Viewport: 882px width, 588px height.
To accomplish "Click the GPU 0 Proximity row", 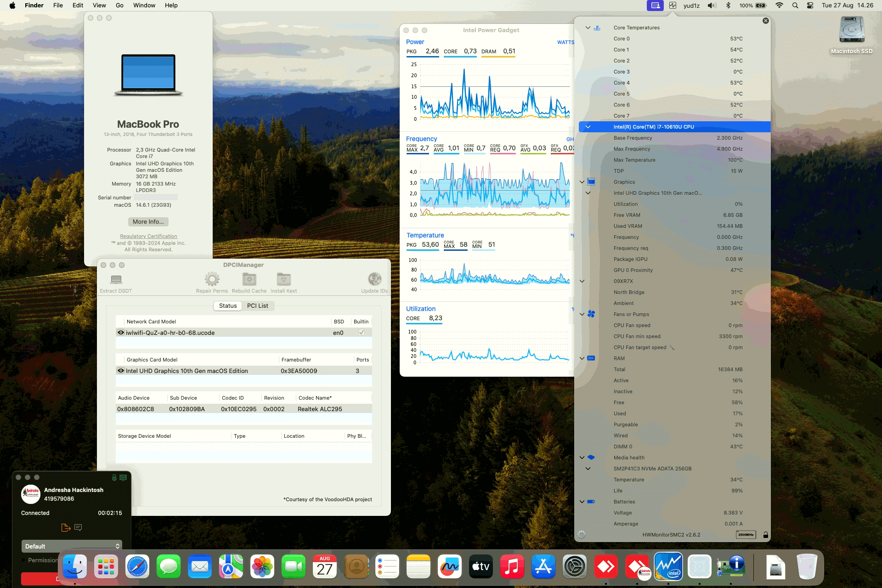I will [x=674, y=270].
